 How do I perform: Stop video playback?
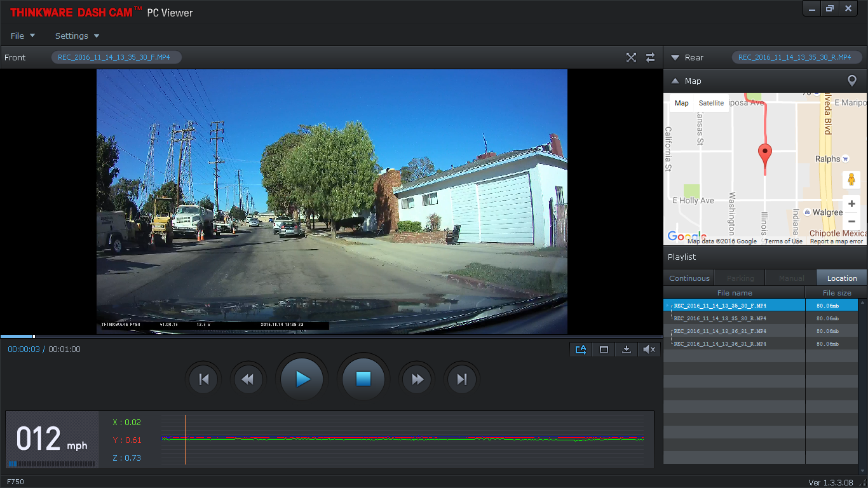(363, 379)
